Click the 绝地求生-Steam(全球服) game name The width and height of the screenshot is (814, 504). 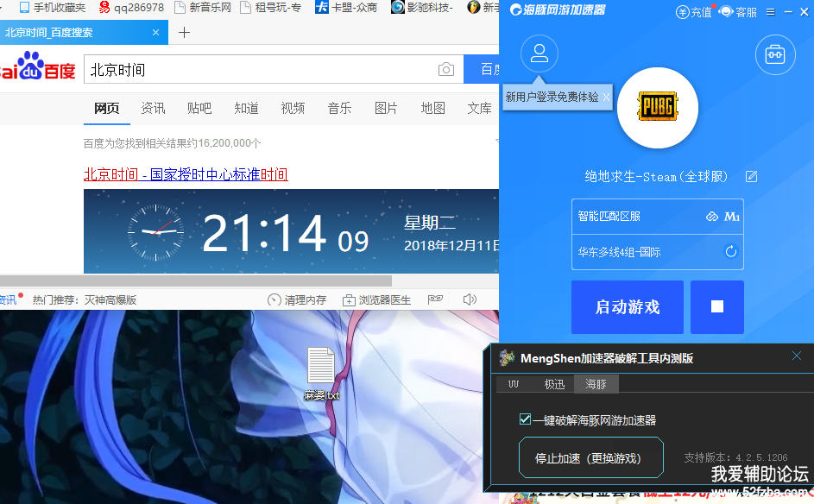[656, 176]
